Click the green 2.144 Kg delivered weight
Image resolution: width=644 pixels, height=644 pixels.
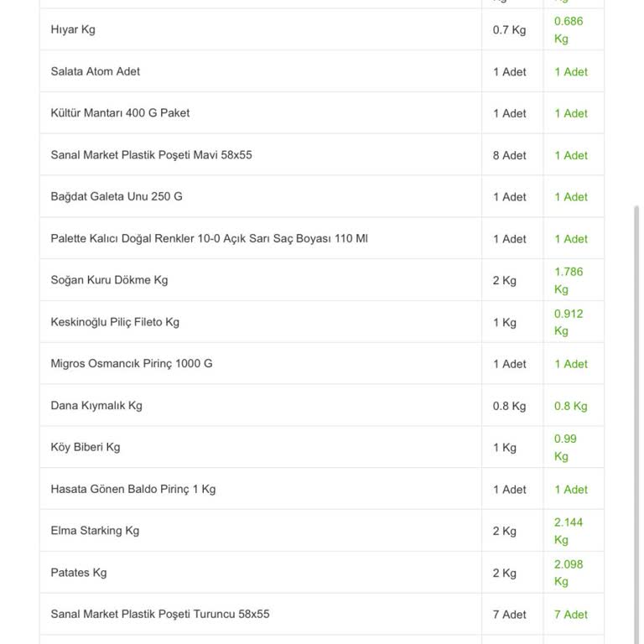pyautogui.click(x=568, y=531)
